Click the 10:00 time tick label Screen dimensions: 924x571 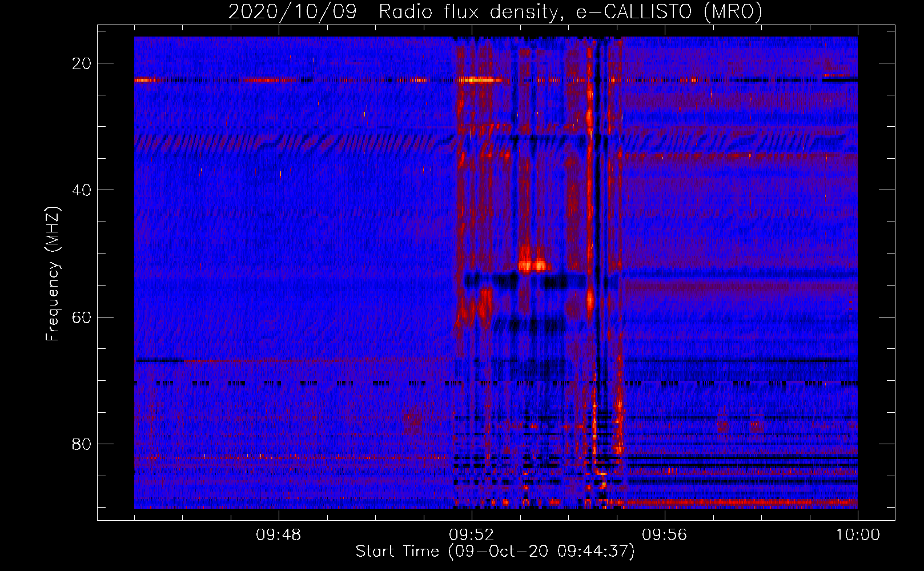858,535
